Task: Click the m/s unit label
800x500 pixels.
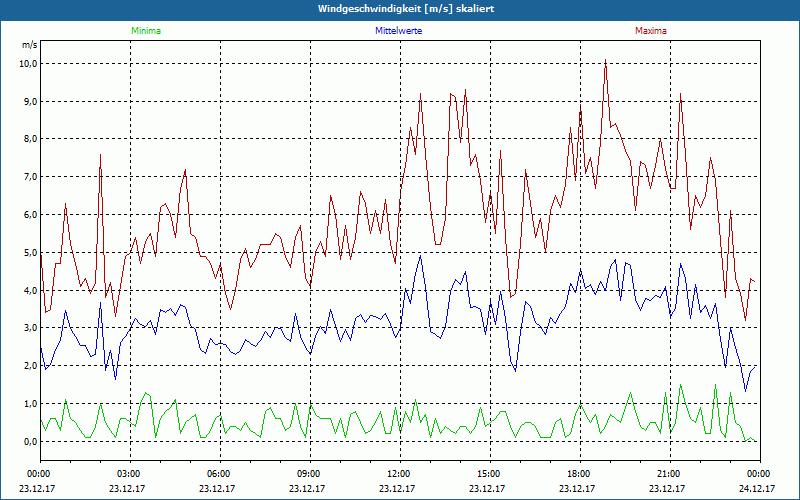Action: (x=30, y=45)
